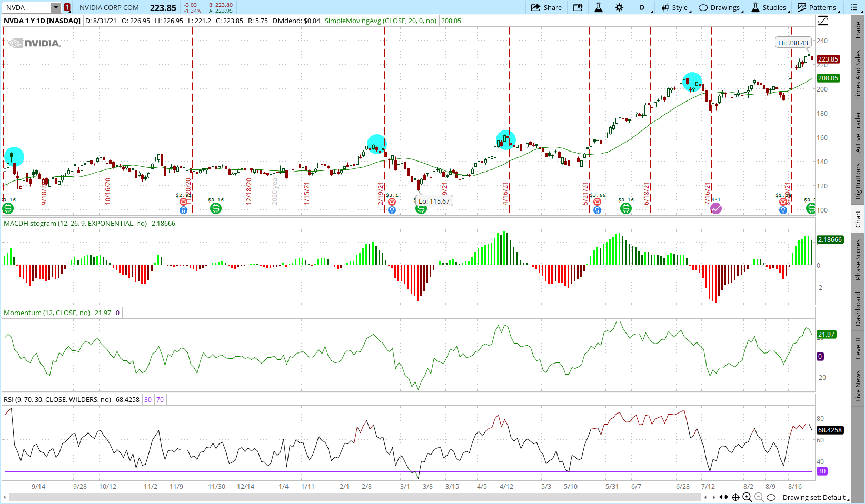Open the Style dropdown menu
The image size is (865, 504).
[x=674, y=7]
